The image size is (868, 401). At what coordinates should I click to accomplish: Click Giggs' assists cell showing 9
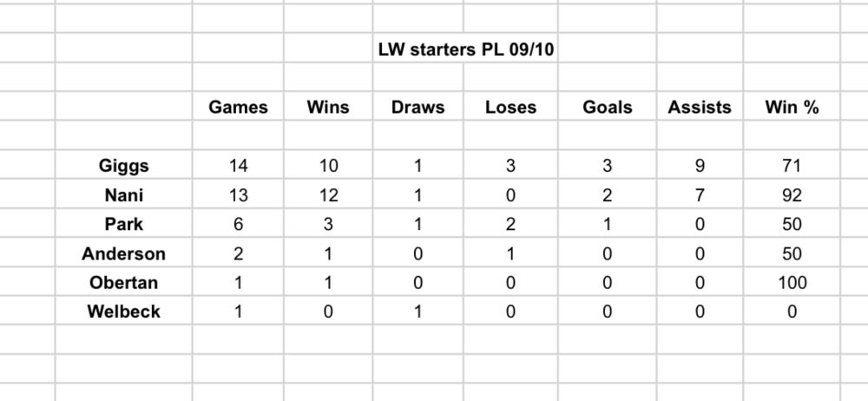[x=700, y=165]
